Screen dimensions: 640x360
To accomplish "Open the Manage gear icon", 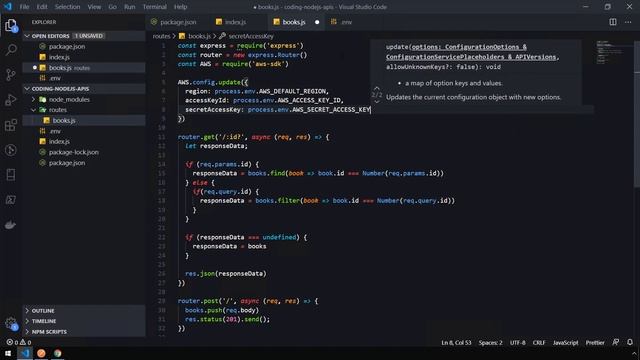I will 11,324.
